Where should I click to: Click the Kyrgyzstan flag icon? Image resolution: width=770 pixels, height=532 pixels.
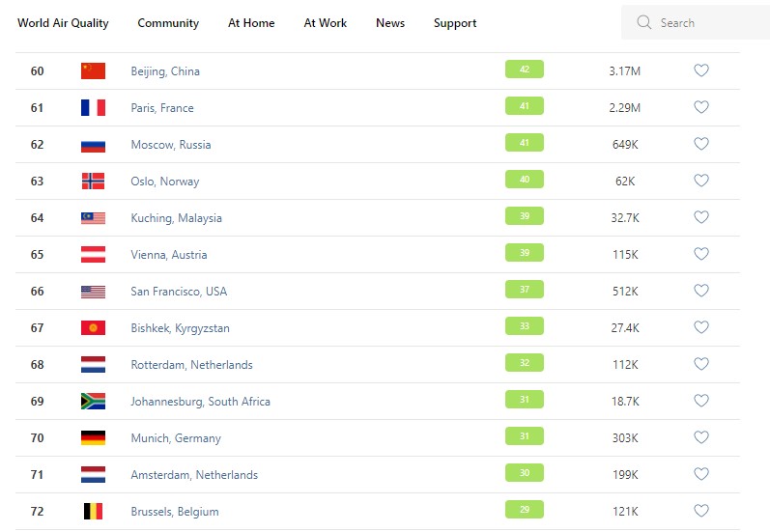click(93, 327)
